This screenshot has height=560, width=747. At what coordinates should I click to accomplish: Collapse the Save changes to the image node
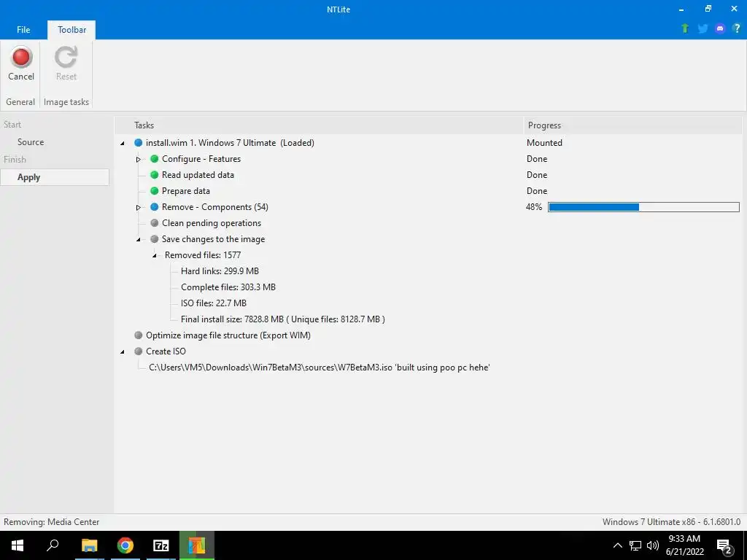click(139, 239)
